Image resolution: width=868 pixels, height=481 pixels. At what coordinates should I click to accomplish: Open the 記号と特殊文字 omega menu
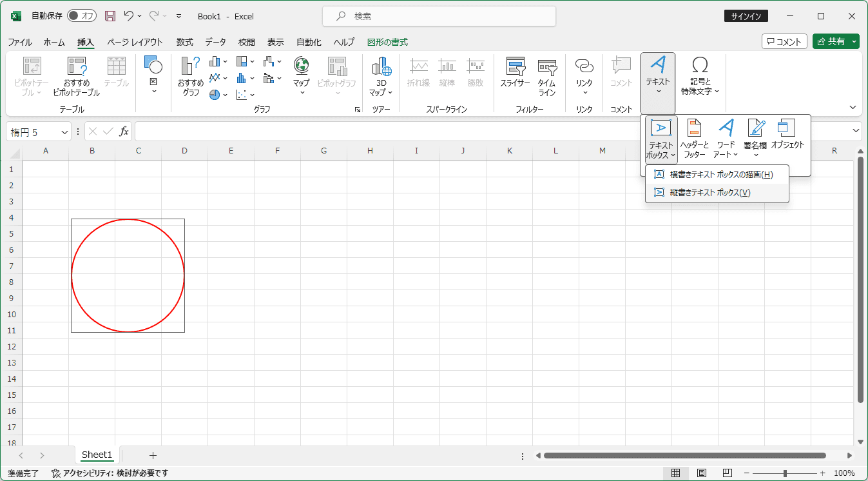tap(700, 77)
